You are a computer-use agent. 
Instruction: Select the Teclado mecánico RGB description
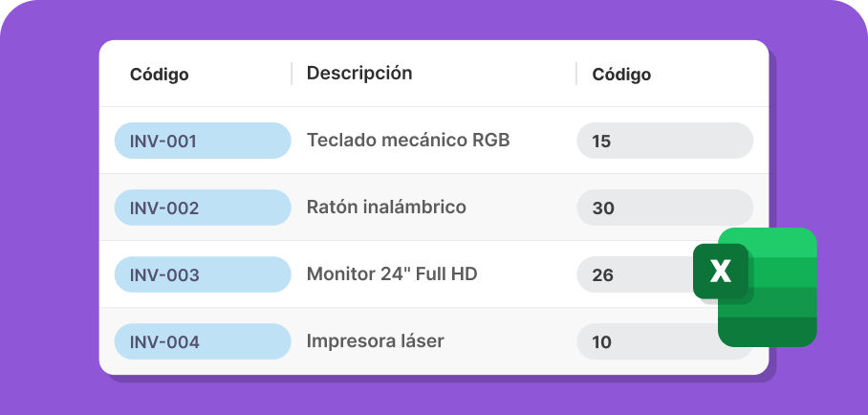point(408,141)
